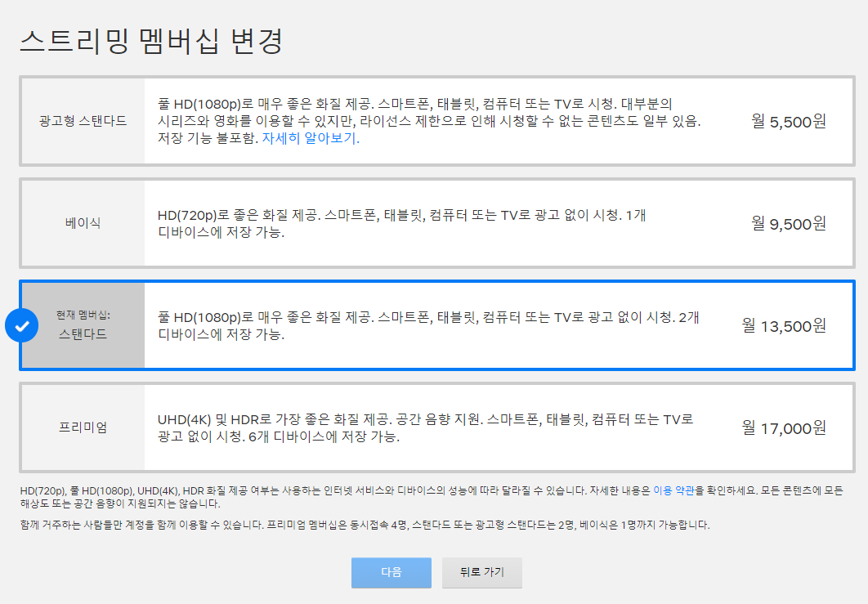Click the 월 5,500원 price
868x604 pixels.
(788, 121)
